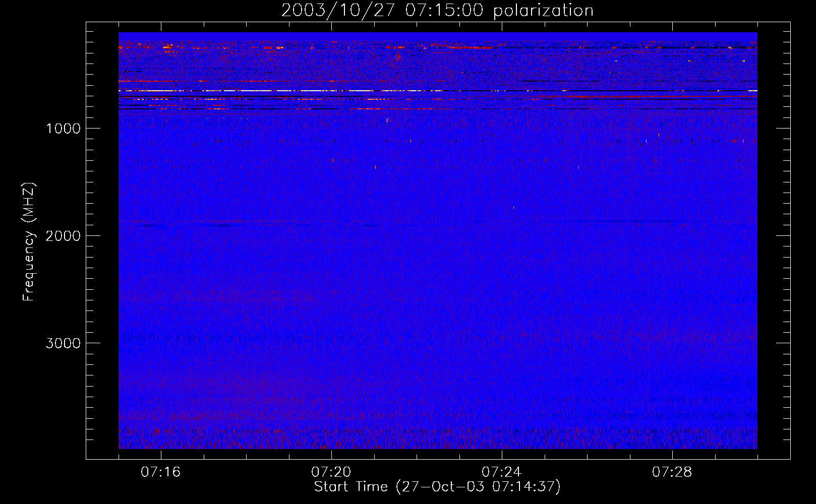Click the 1000 frequency tick label
816x504 pixels.
pos(63,129)
